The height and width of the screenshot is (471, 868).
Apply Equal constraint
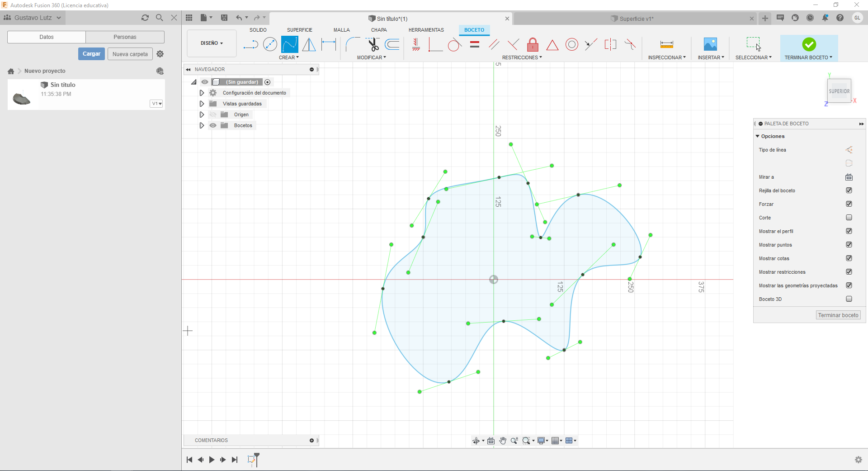pyautogui.click(x=474, y=44)
